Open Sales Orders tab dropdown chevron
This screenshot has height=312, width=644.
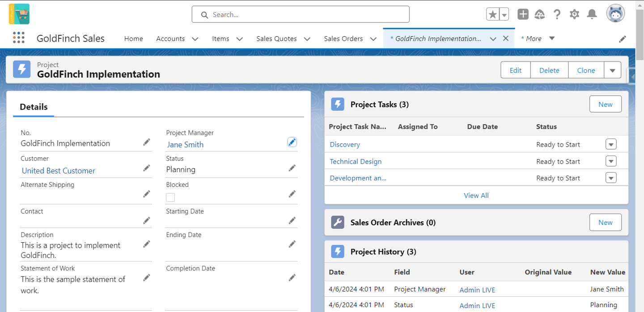click(x=373, y=39)
